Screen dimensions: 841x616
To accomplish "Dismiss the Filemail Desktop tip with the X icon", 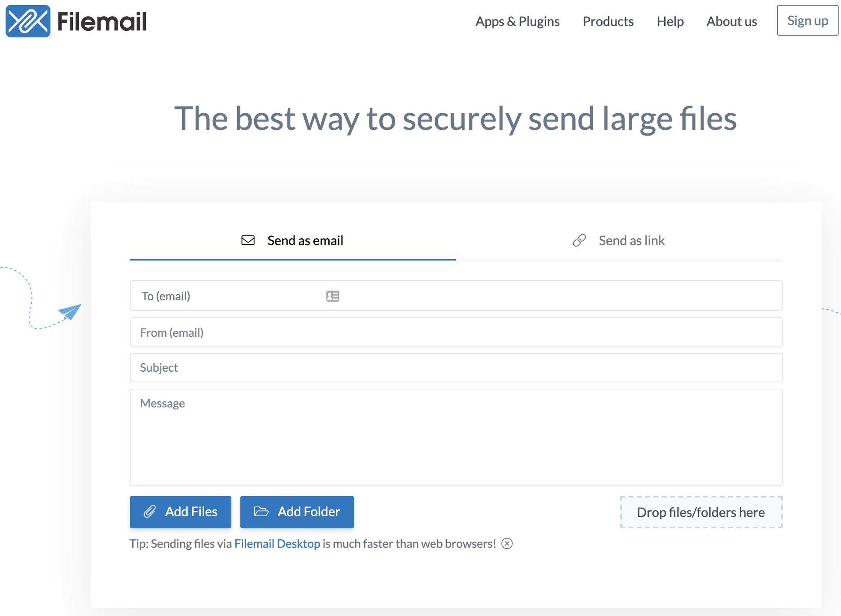I will [x=507, y=544].
